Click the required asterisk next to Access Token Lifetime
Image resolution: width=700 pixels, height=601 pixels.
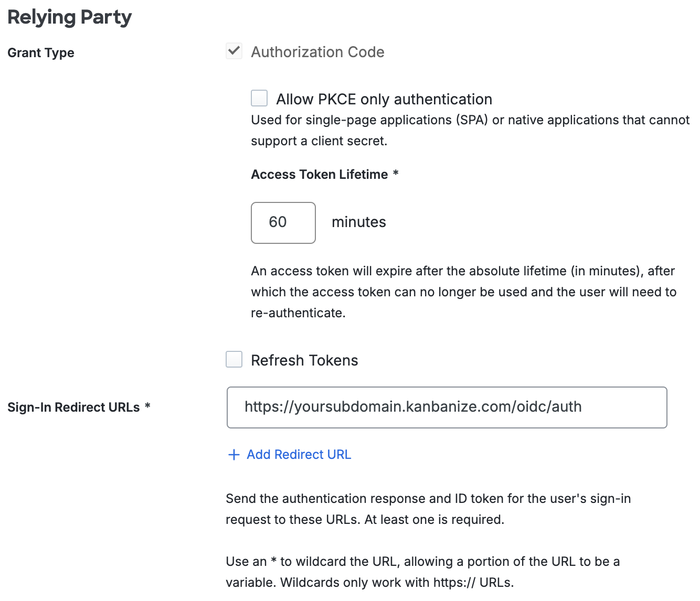[x=396, y=174]
